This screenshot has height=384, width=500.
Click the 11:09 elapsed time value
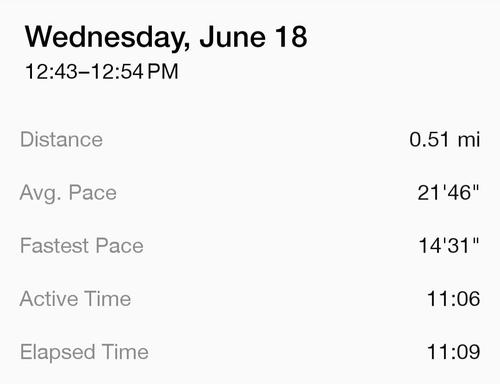point(453,352)
